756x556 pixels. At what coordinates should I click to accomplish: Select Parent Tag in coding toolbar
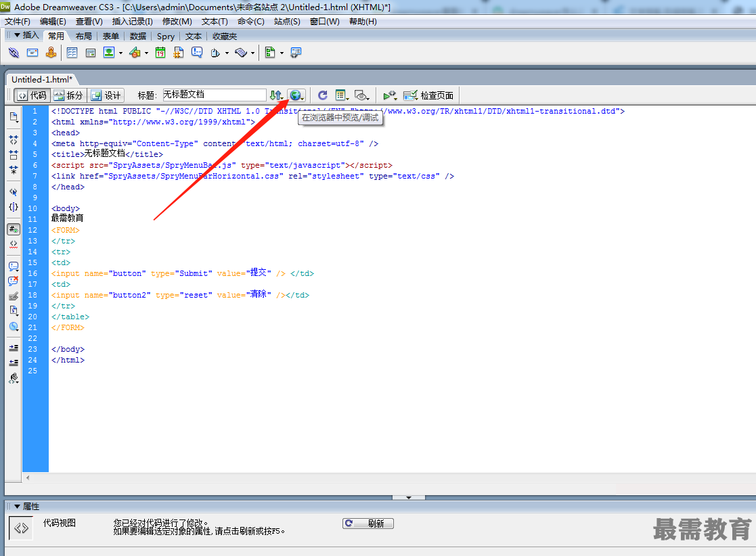14,191
